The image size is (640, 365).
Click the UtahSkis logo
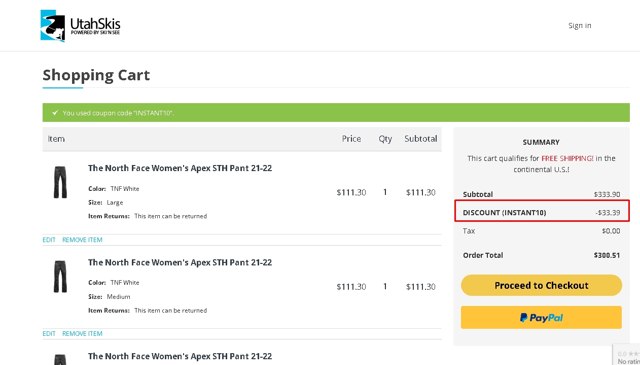[80, 26]
